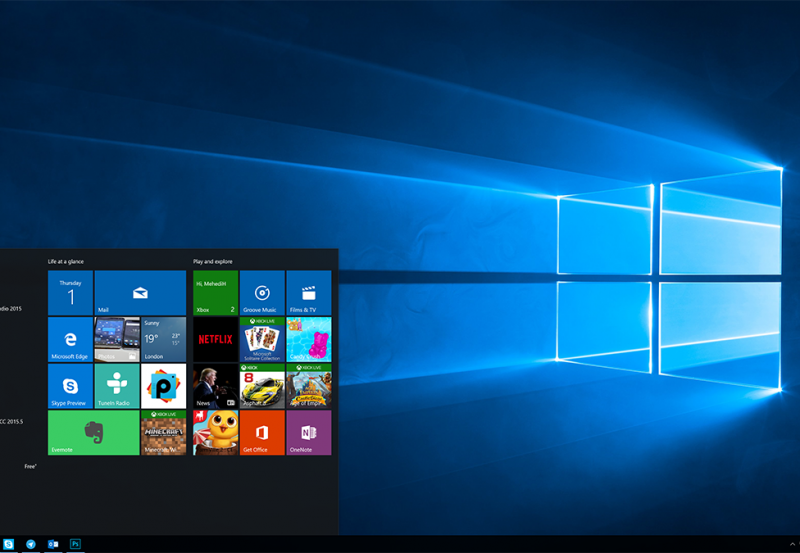Open Outlook from the taskbar
The height and width of the screenshot is (553, 800).
pyautogui.click(x=53, y=544)
